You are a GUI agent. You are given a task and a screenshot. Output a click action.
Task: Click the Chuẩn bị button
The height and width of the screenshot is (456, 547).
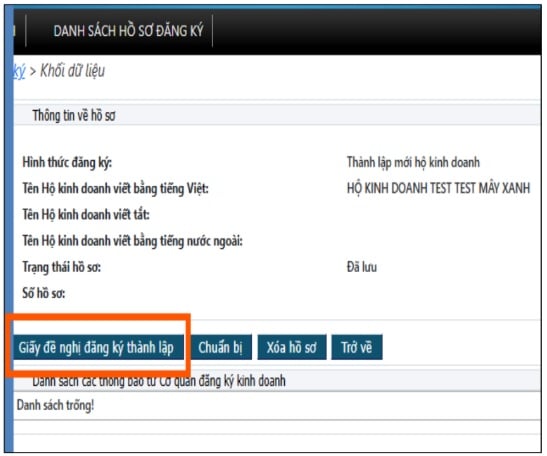pos(220,347)
